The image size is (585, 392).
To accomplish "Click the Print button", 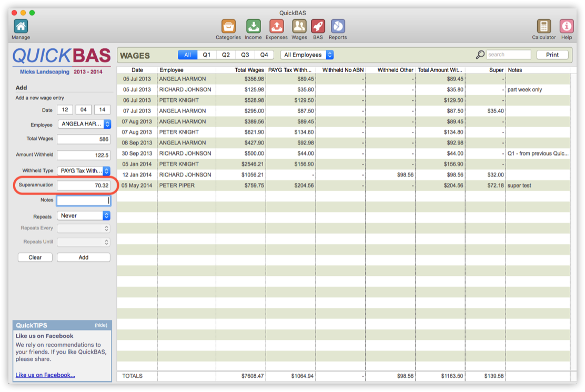I will tap(552, 55).
